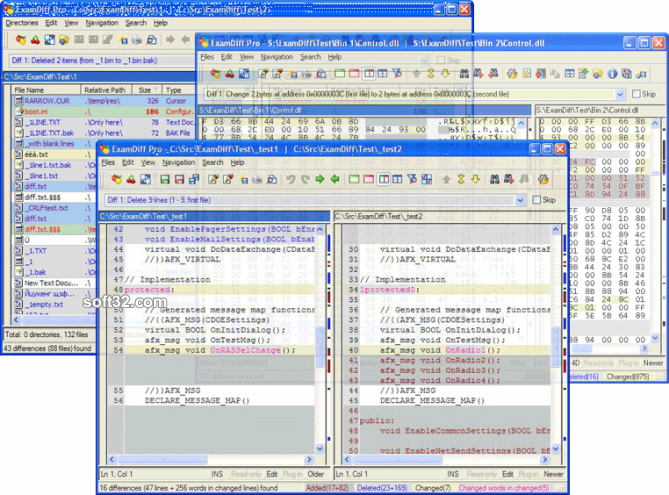Open the 'Diff 1: Delete 9 lines' dropdown

tap(520, 200)
